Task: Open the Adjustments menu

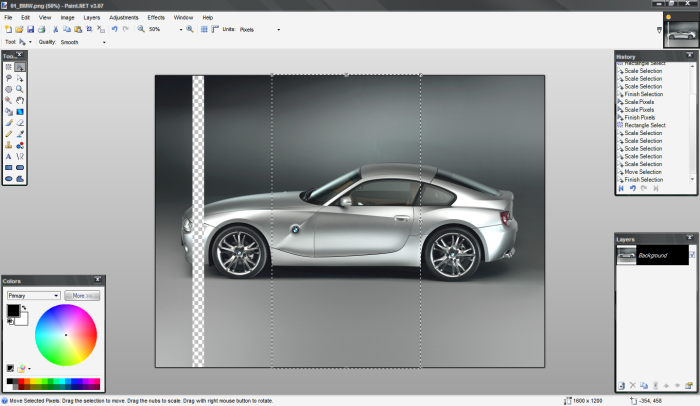Action: click(x=124, y=17)
